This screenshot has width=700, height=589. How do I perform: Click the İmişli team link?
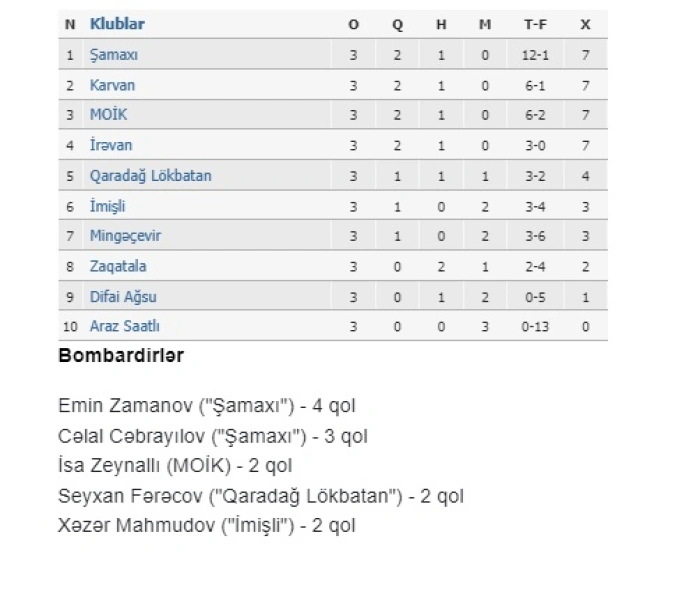[x=107, y=206]
